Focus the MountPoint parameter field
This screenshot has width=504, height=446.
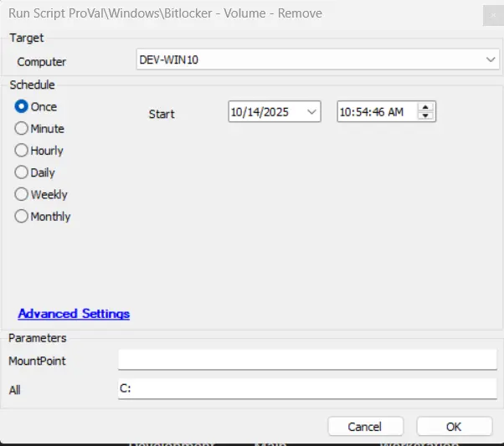[307, 360]
